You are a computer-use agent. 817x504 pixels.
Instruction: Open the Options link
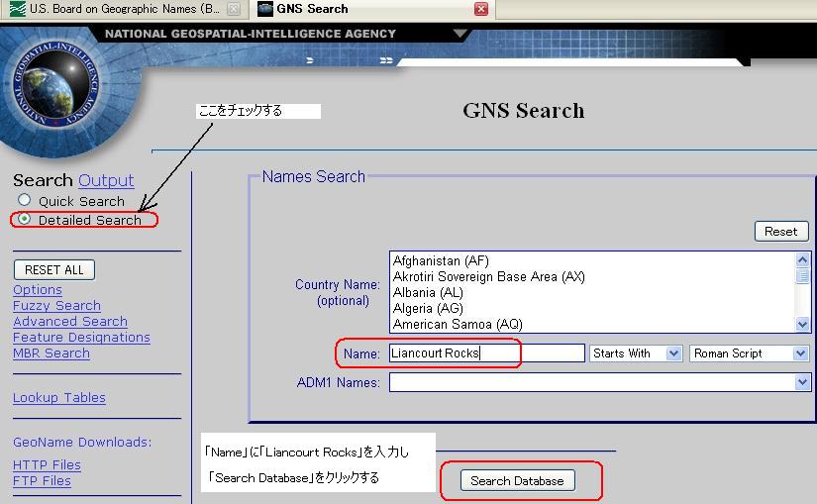[38, 290]
